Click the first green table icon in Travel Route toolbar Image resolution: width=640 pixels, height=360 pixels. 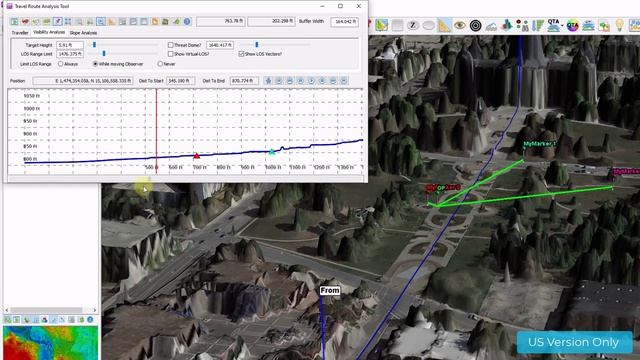pyautogui.click(x=14, y=22)
